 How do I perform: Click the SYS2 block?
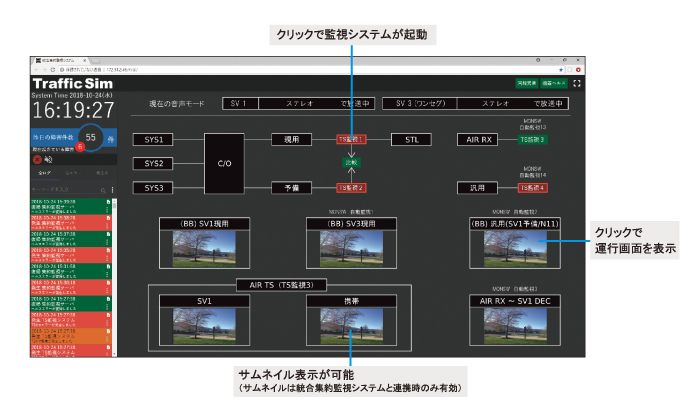pyautogui.click(x=153, y=163)
